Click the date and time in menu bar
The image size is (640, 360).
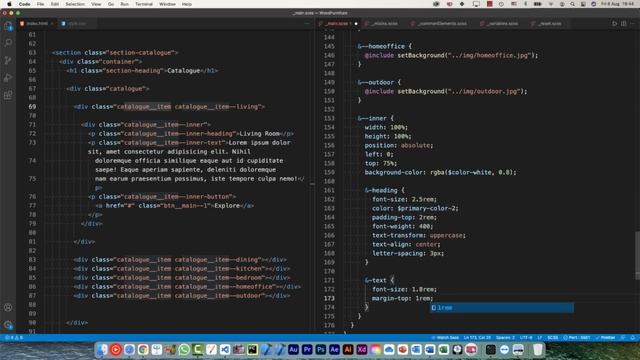pos(618,4)
